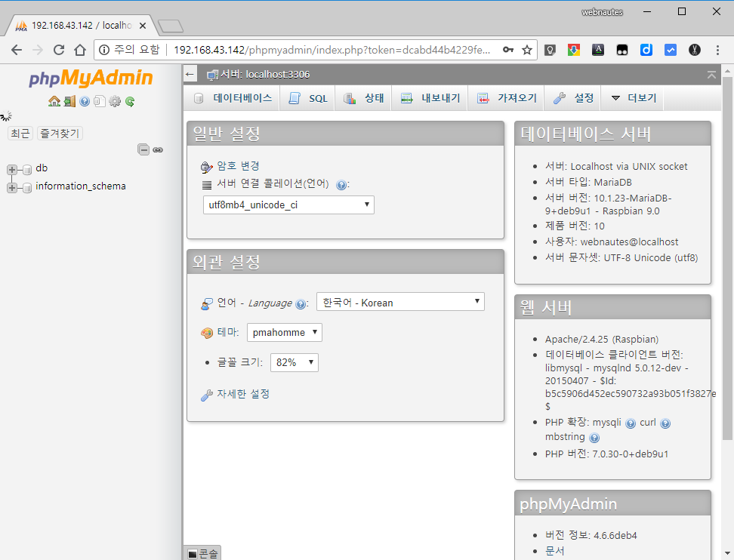Collapse the top bar with the up-arrow icon
The height and width of the screenshot is (560, 734).
pos(711,75)
